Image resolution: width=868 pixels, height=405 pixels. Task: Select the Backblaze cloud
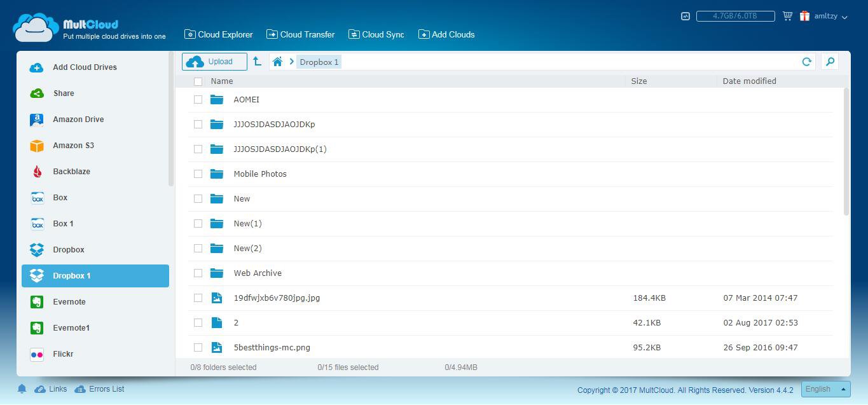tap(95, 172)
